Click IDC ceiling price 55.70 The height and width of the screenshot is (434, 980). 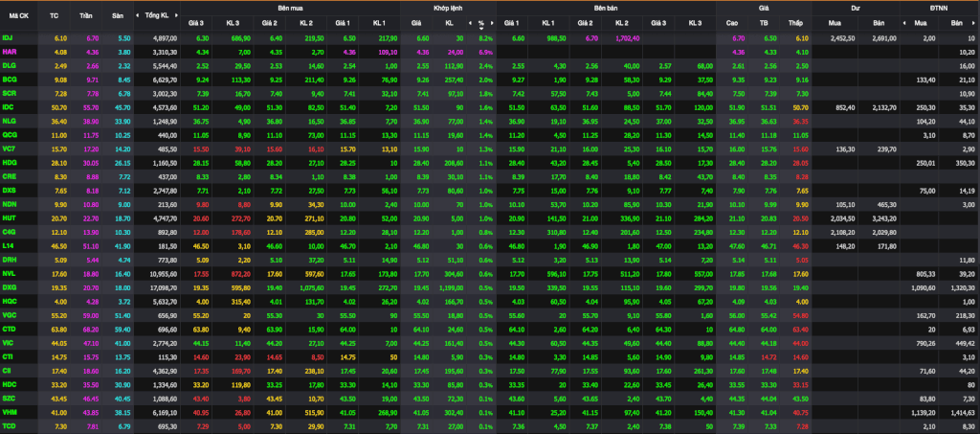[91, 107]
